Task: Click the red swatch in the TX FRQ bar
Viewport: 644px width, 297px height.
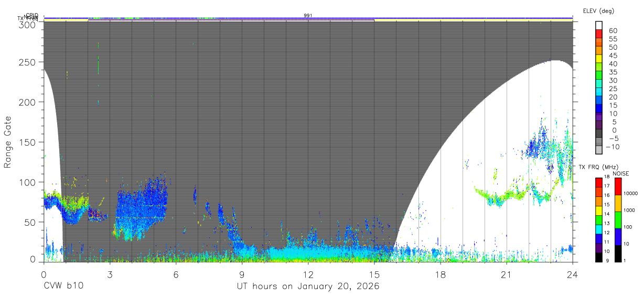Action: [599, 183]
